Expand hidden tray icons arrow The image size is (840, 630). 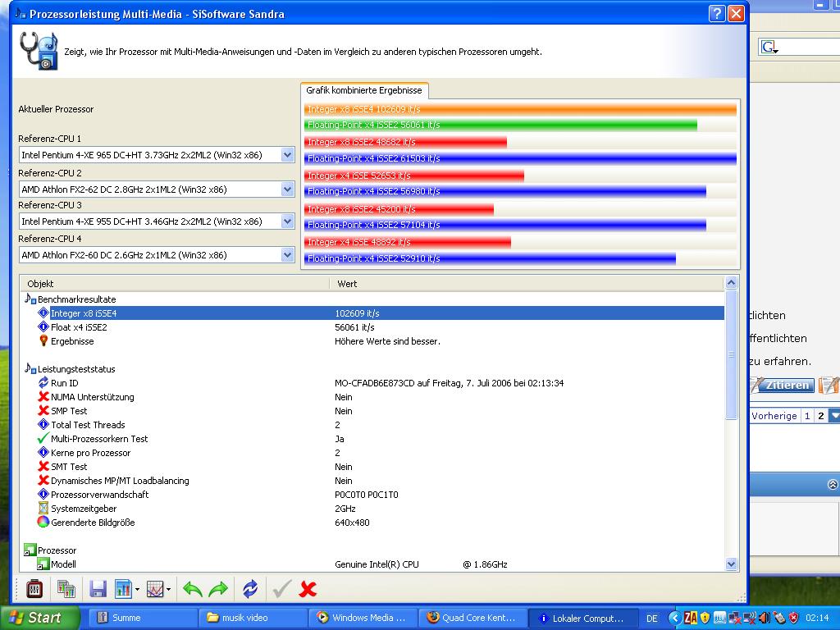pos(674,619)
